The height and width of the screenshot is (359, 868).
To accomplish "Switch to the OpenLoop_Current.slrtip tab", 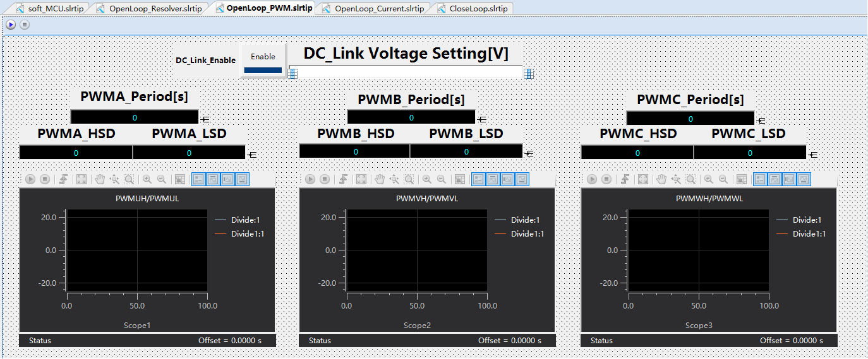I will pos(374,9).
